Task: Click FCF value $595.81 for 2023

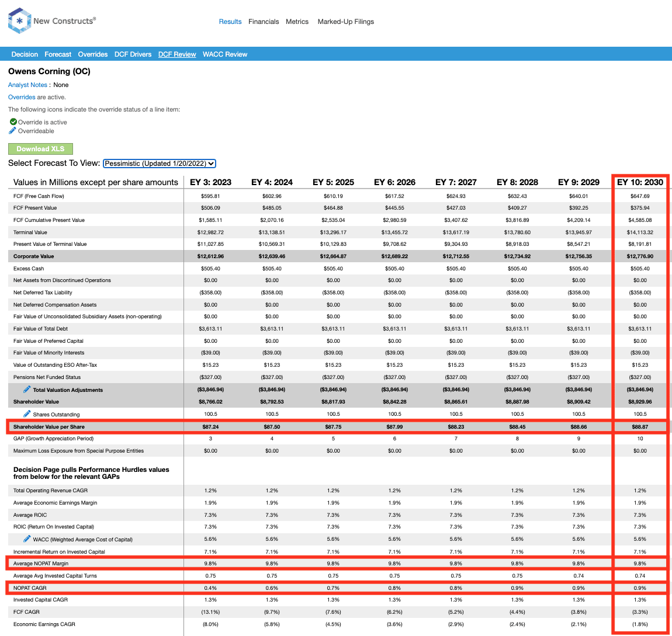Action: 210,196
